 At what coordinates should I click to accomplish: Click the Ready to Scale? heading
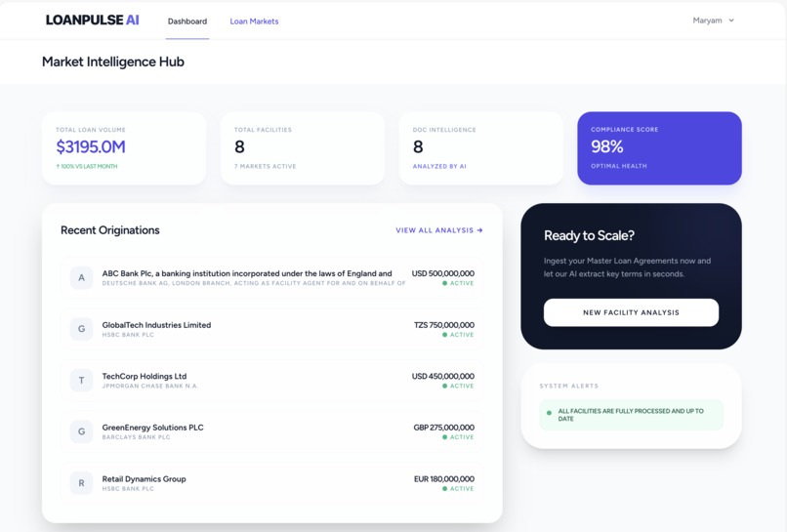(589, 235)
